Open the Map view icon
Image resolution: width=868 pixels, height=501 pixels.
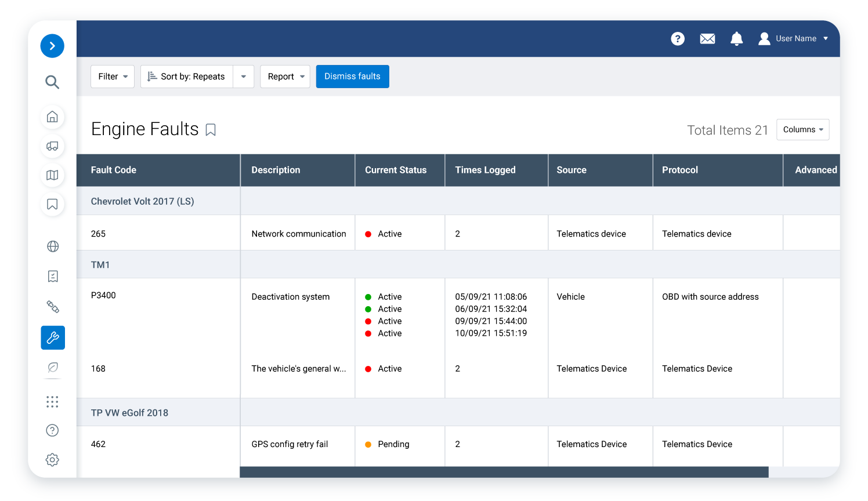(52, 175)
